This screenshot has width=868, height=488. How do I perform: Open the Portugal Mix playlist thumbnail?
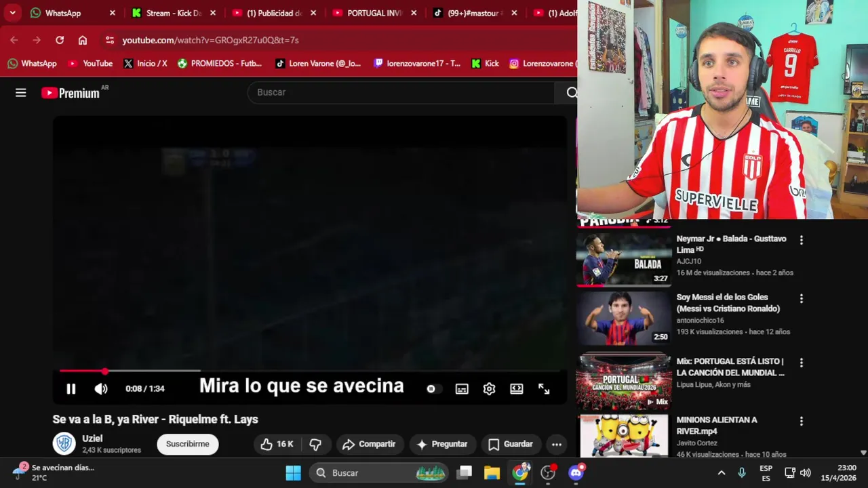(624, 381)
